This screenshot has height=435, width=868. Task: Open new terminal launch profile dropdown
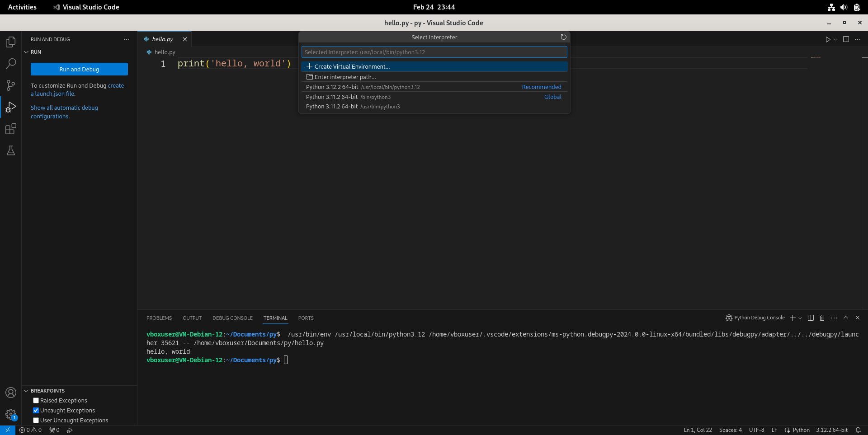[800, 318]
